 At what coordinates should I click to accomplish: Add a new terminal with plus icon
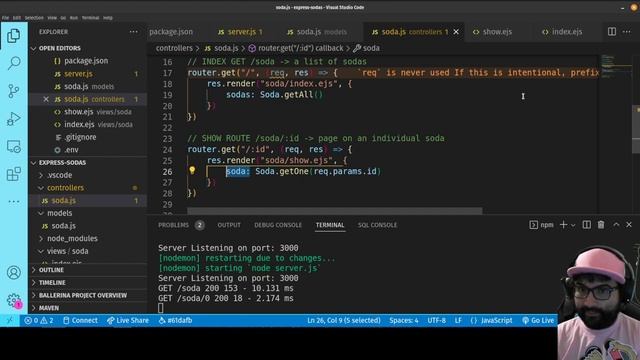point(563,224)
